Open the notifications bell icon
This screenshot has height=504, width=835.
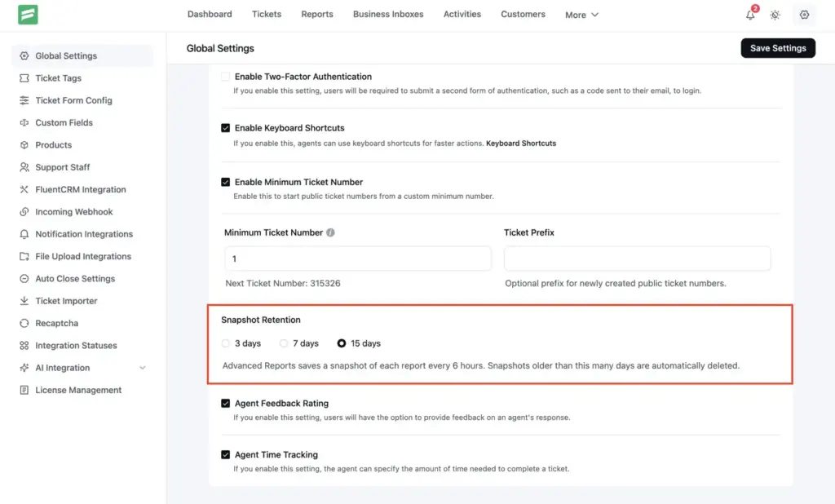[750, 15]
